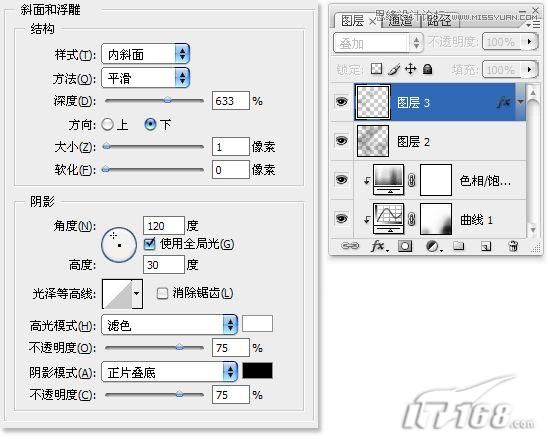Click link layers icon at panel bottom
548x439 pixels.
pyautogui.click(x=350, y=246)
